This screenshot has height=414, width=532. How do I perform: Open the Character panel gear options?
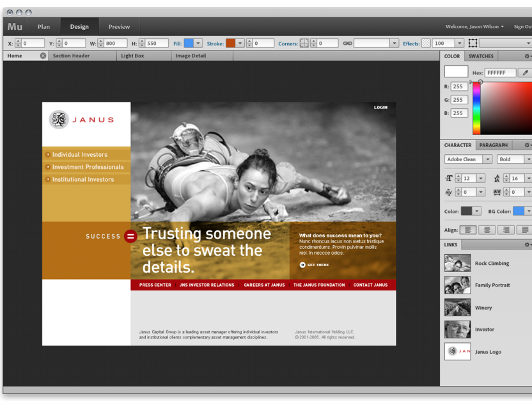528,145
